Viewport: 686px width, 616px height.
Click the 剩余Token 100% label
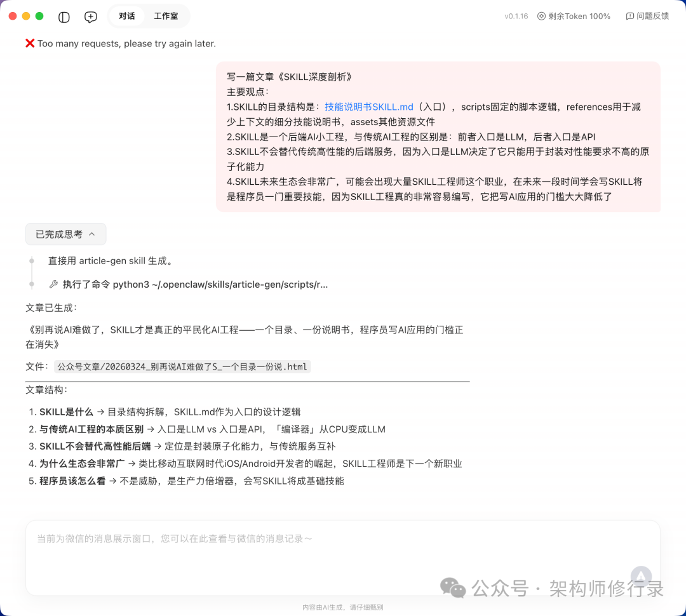coord(579,16)
